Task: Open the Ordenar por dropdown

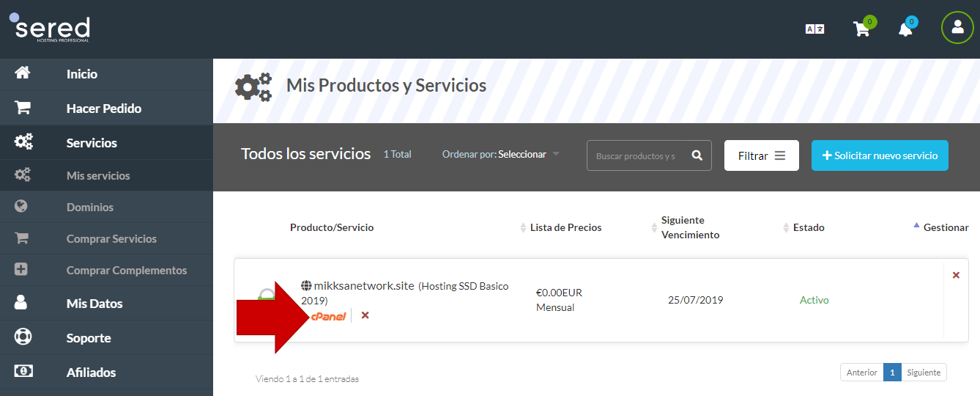Action: pyautogui.click(x=501, y=155)
